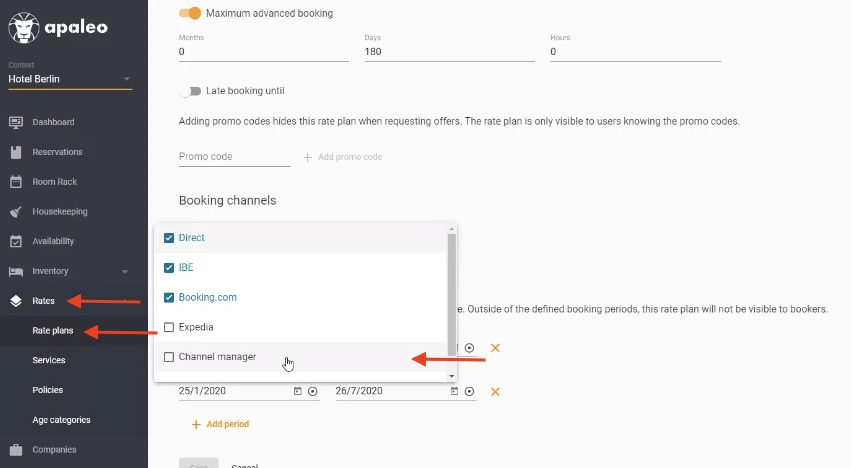Open Room Rack via its sidebar icon
851x468 pixels.
point(16,182)
